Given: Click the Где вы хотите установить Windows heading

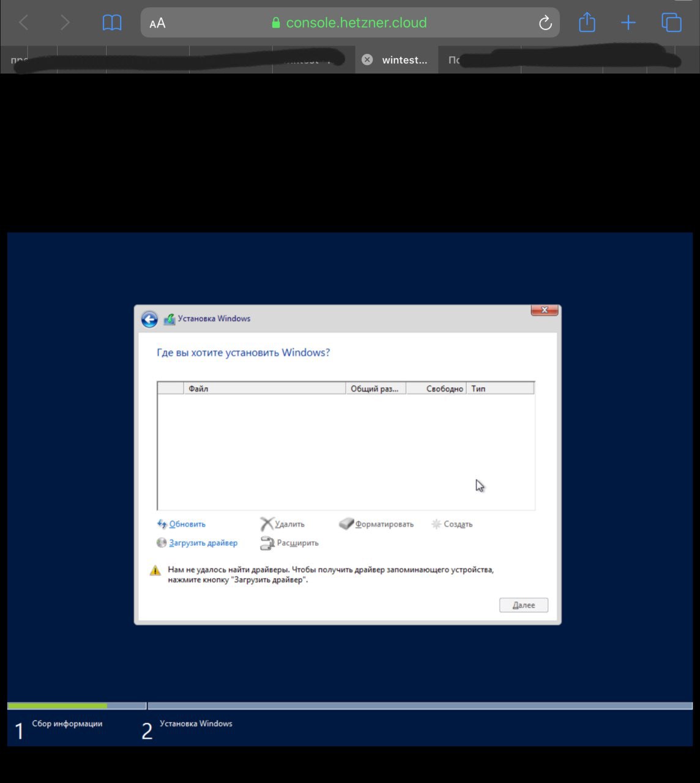Looking at the screenshot, I should tap(244, 352).
